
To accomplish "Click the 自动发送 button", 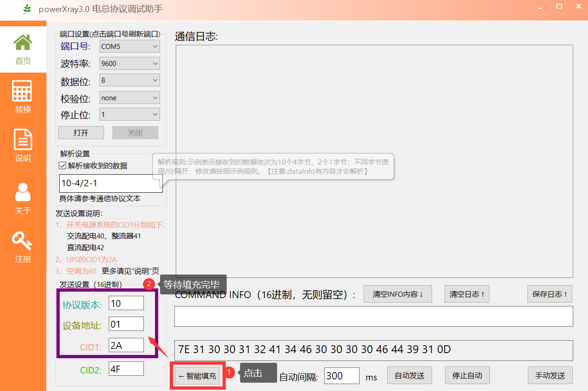I will click(409, 375).
